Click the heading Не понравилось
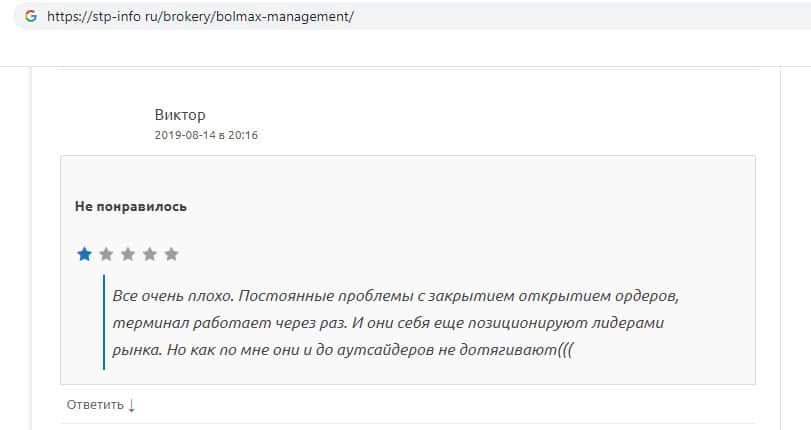The image size is (811, 430). [x=130, y=207]
